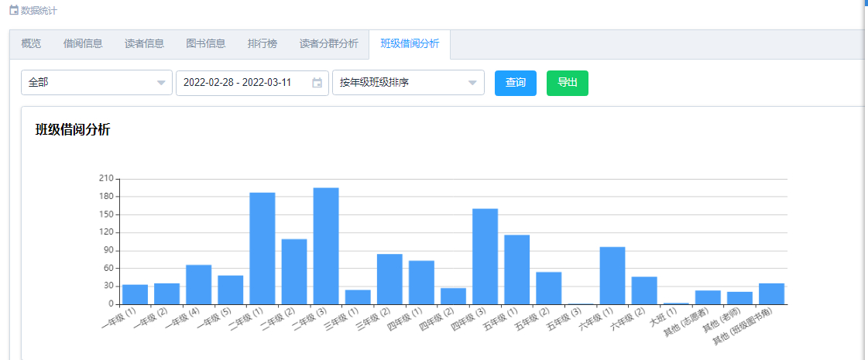The image size is (868, 360).
Task: Click the blue 查询 button
Action: (x=515, y=83)
